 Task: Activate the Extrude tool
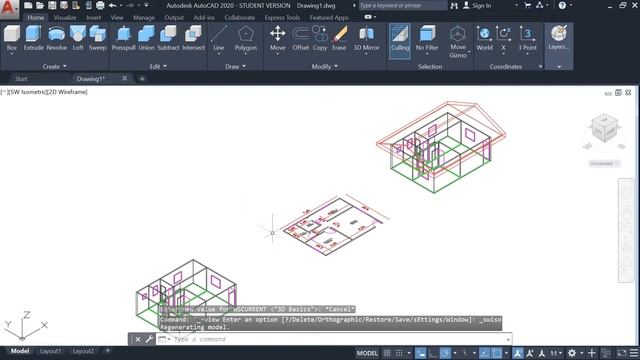pyautogui.click(x=33, y=39)
